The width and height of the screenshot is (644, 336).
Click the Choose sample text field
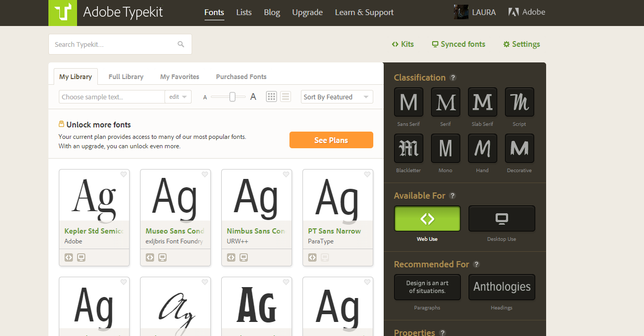point(112,97)
